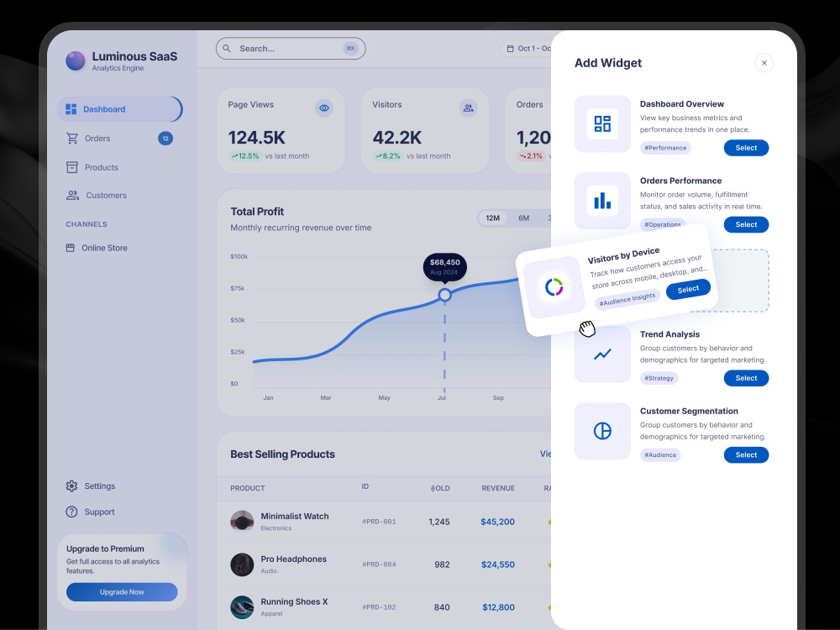Click the #Audience tag

660,454
